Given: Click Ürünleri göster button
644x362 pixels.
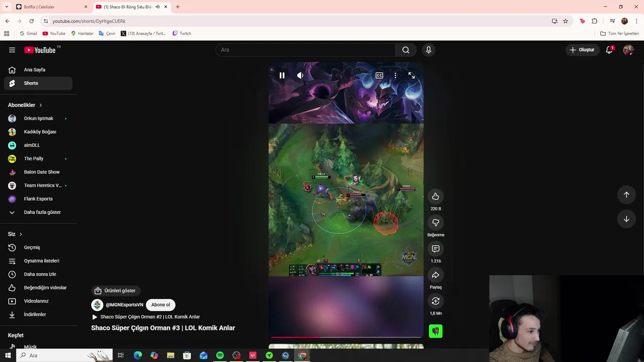Looking at the screenshot, I should (x=115, y=291).
